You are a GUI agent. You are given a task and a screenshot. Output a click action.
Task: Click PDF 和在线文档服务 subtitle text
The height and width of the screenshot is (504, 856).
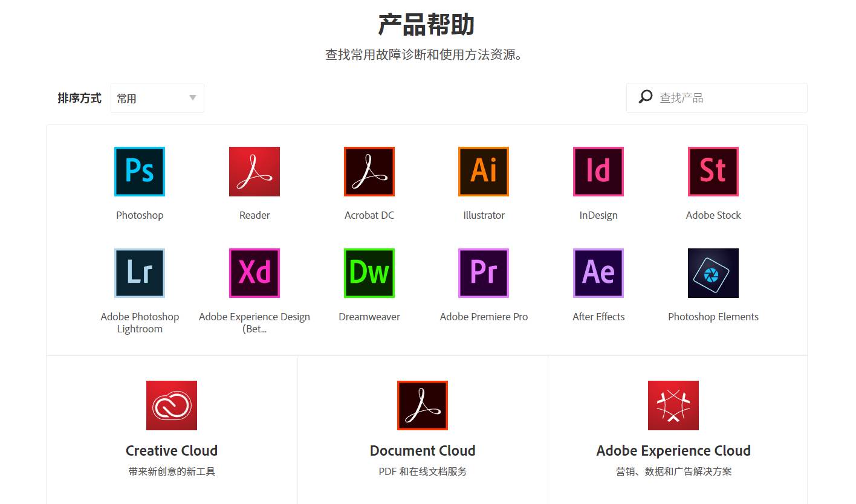(x=423, y=471)
